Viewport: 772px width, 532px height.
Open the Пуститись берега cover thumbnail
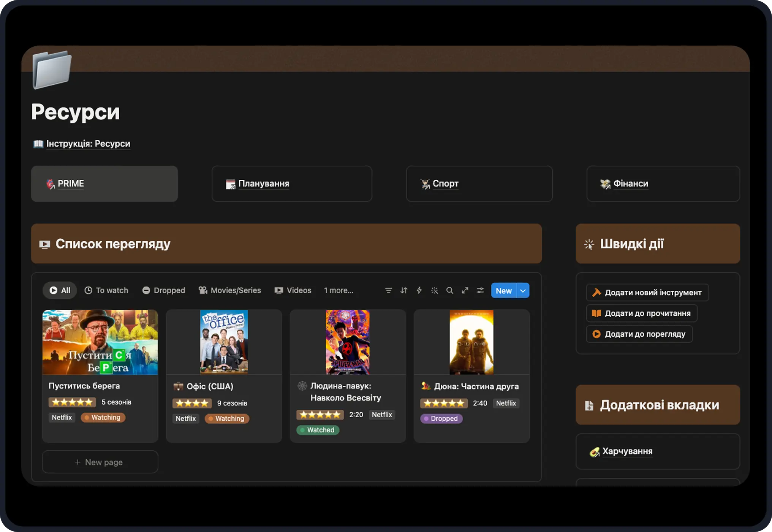(x=100, y=342)
